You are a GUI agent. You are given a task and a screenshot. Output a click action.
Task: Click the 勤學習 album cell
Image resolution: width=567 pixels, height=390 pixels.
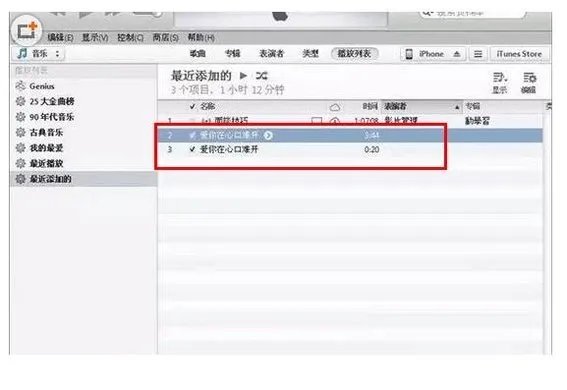[477, 121]
